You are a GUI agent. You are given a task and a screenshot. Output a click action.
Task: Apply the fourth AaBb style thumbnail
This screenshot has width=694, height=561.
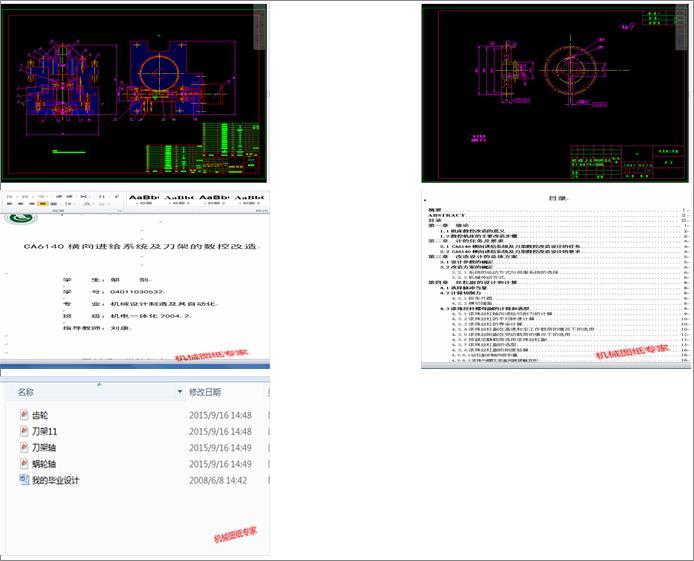[249, 200]
